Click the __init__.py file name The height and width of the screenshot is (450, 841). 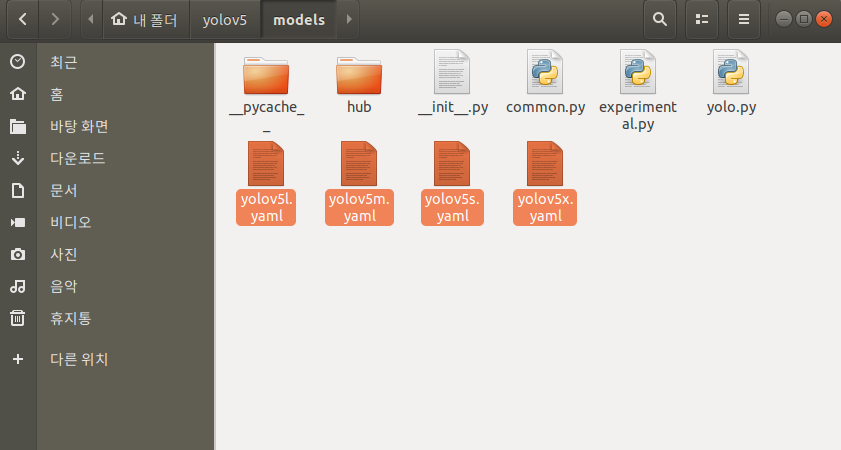453,107
